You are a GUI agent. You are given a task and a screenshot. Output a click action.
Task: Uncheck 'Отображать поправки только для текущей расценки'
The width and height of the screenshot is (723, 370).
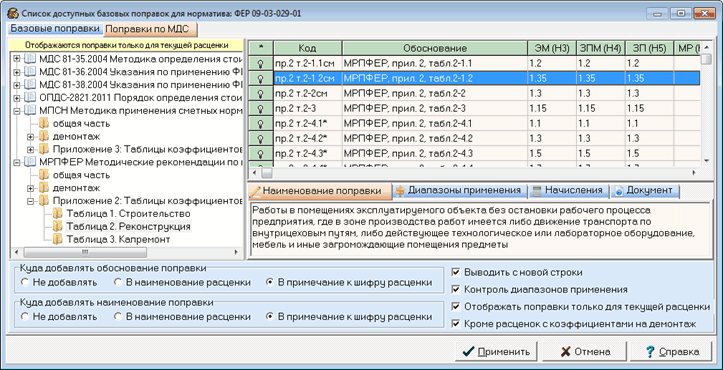pos(456,307)
